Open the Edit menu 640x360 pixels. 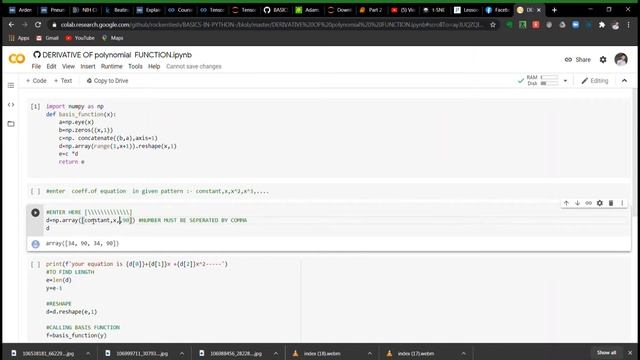tap(51, 67)
